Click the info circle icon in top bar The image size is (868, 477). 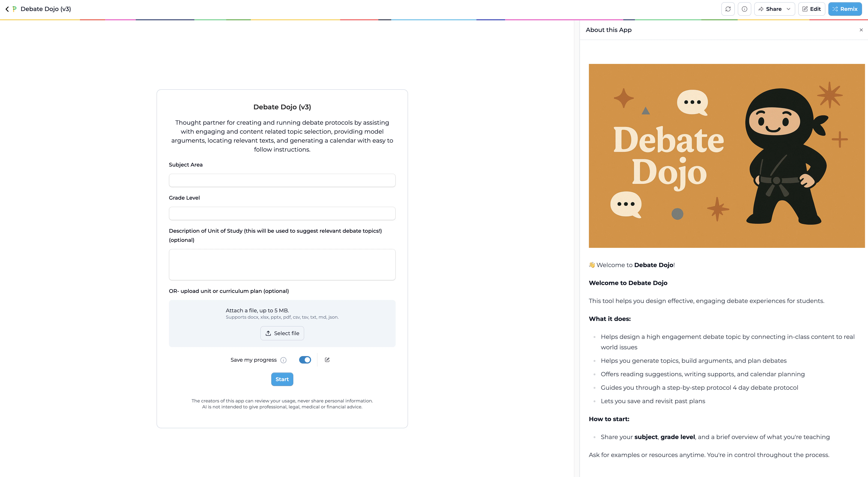[744, 9]
